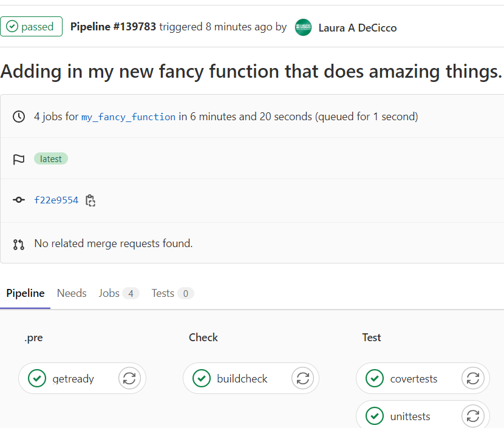
Task: Retry the getready job
Action: click(x=129, y=379)
